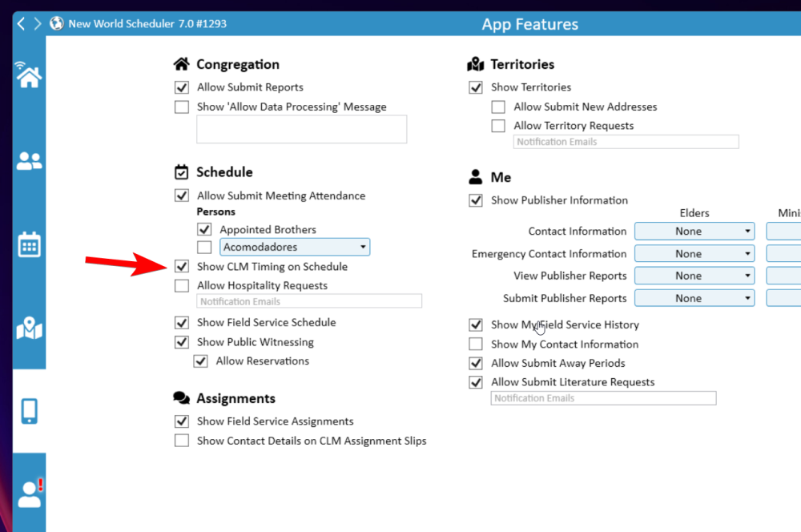Open the Congregation home sidebar icon
The width and height of the screenshot is (801, 532).
pos(30,75)
